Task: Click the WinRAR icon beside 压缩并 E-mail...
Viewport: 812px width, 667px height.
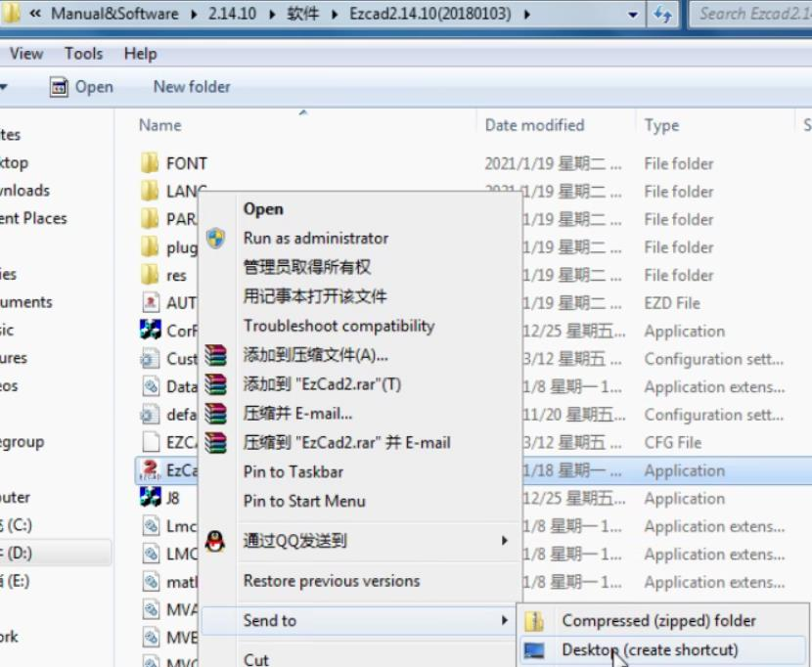Action: coord(215,414)
